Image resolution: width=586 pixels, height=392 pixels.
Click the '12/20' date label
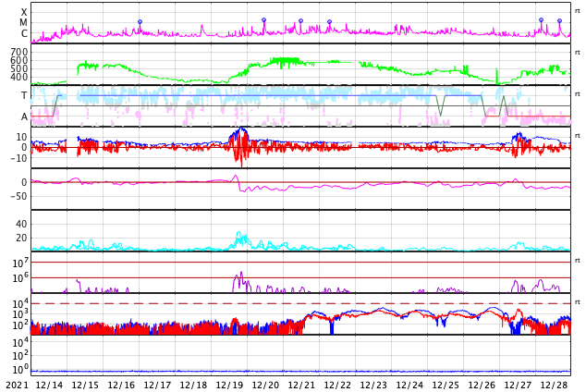(x=265, y=385)
